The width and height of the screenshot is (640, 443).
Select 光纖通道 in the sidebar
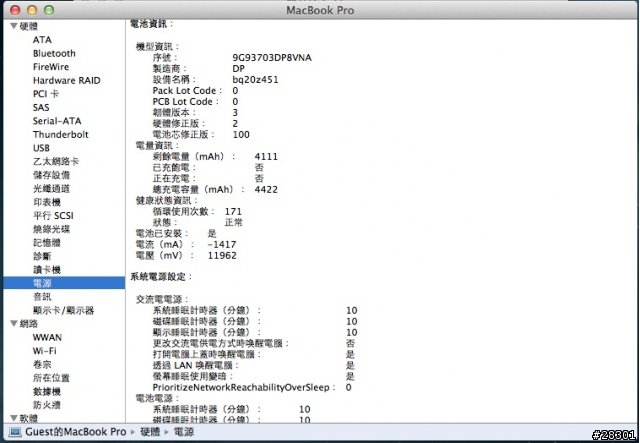[x=51, y=188]
